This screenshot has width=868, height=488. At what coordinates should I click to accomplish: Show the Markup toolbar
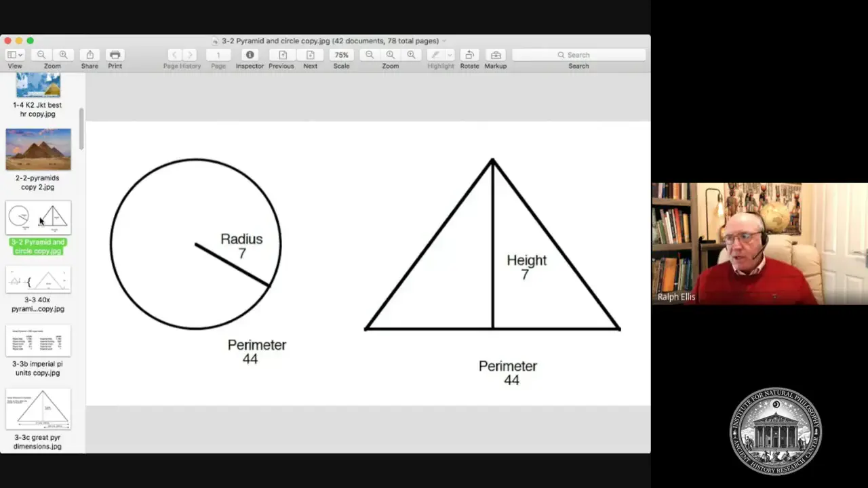tap(496, 55)
